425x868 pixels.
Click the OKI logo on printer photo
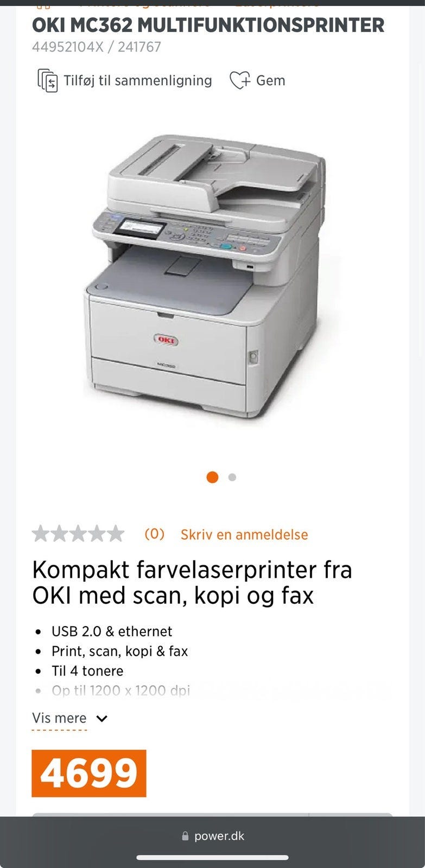(166, 340)
